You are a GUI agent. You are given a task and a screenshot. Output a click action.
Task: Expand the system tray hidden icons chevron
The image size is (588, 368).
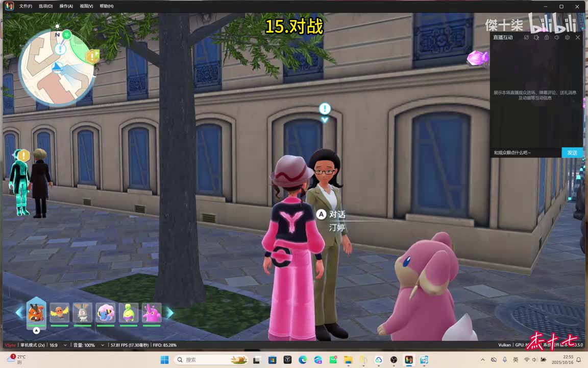483,360
